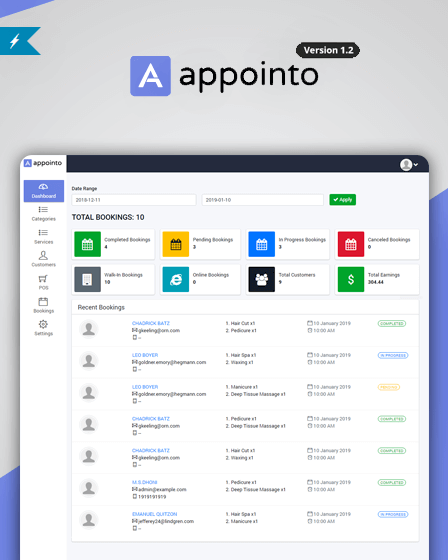Click the avatar in the M.S.Dhoni row
The height and width of the screenshot is (560, 448).
click(x=89, y=488)
